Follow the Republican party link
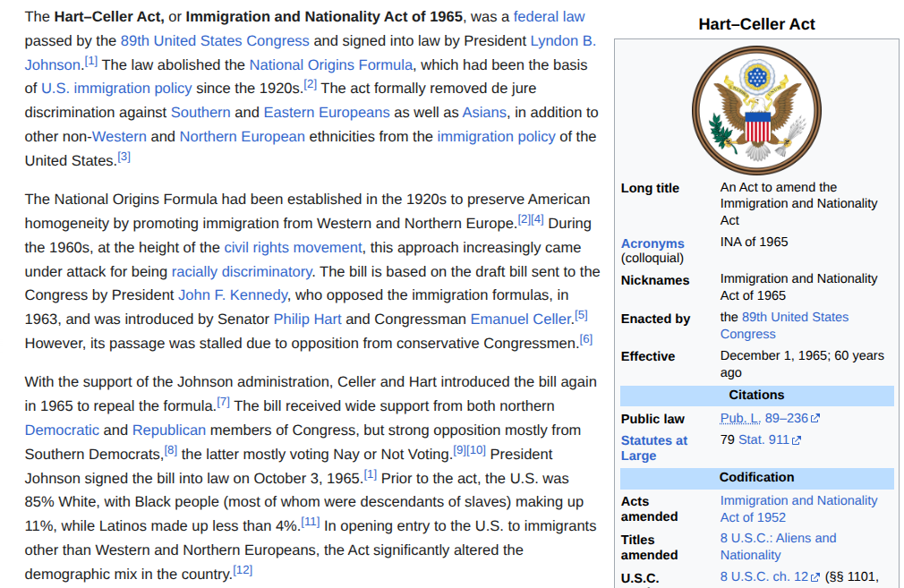This screenshot has height=588, width=904. (169, 430)
